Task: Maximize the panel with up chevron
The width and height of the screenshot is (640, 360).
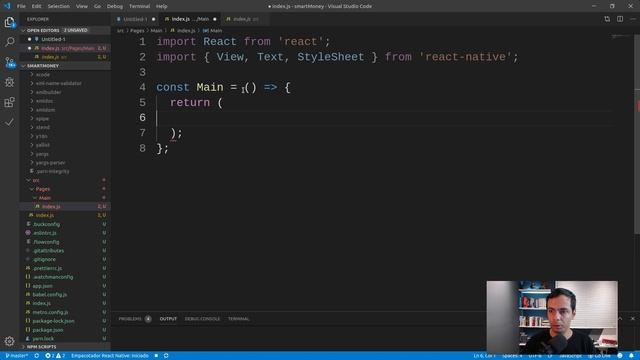Action: (620, 318)
